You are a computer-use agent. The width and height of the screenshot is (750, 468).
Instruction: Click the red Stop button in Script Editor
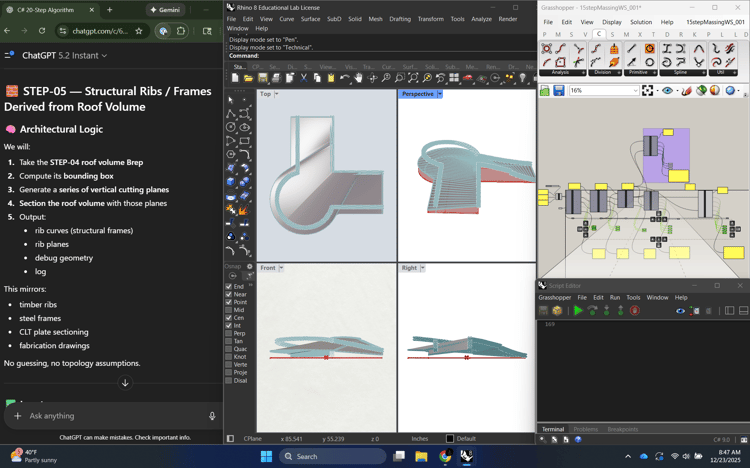click(x=634, y=311)
